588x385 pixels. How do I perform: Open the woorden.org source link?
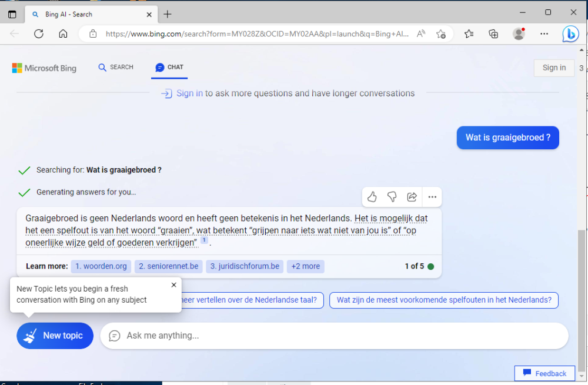(x=101, y=266)
